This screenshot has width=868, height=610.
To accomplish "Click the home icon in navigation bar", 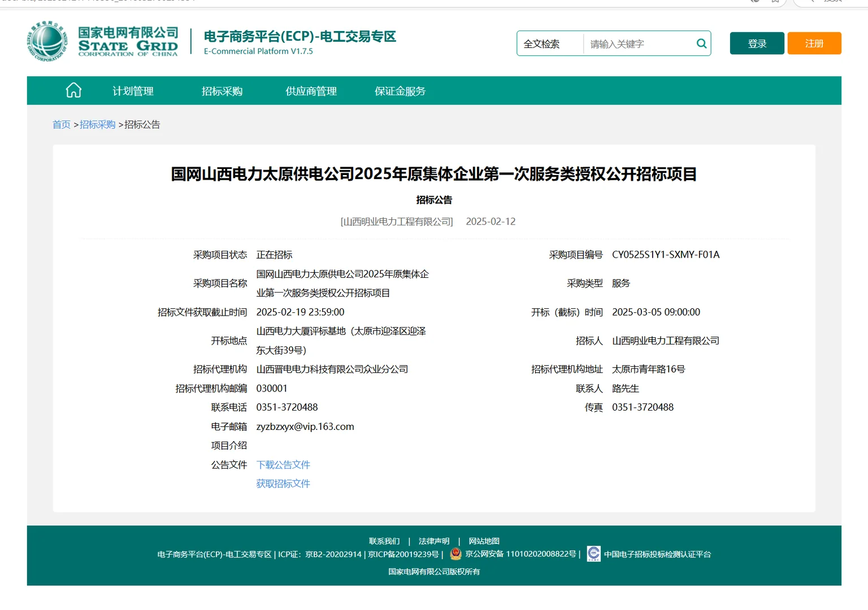I will tap(73, 90).
